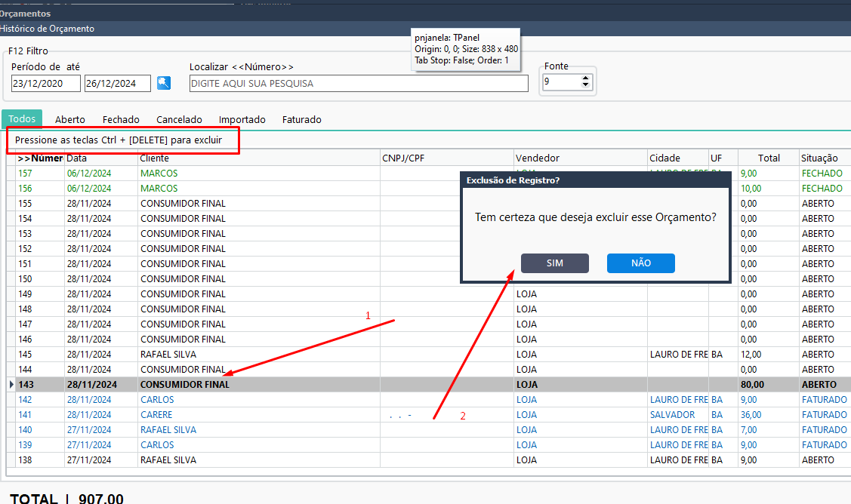Click the row indicator arrow beside 143
Viewport: 851px width, 504px height.
coord(11,385)
